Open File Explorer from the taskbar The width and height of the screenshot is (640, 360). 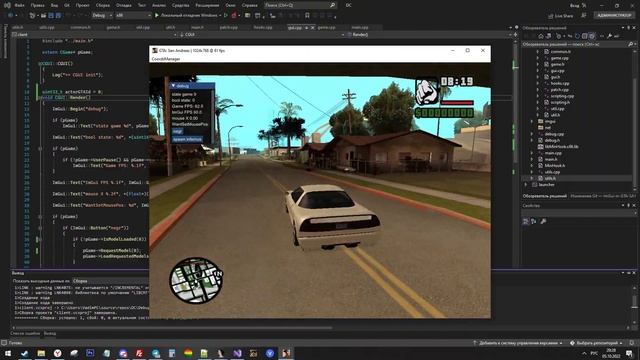coord(41,353)
